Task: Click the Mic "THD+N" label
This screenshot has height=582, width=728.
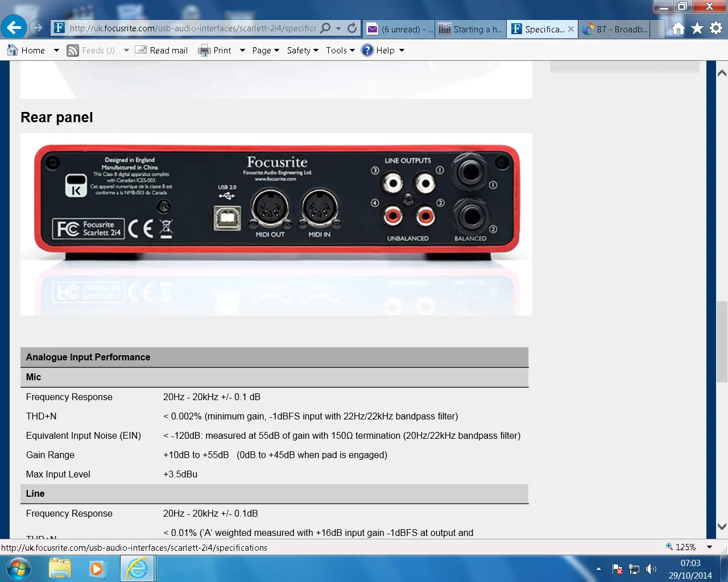Action: tap(41, 416)
